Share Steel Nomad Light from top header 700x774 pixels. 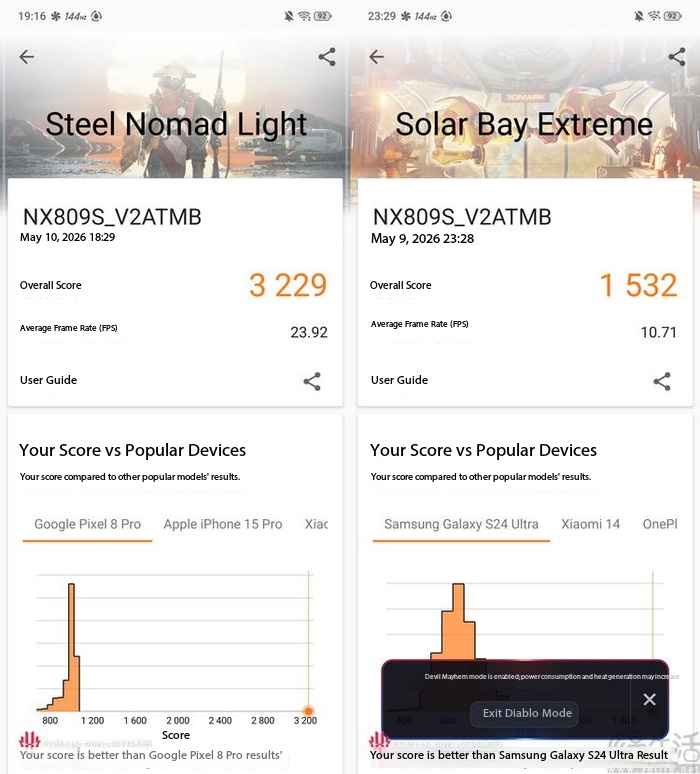click(327, 57)
